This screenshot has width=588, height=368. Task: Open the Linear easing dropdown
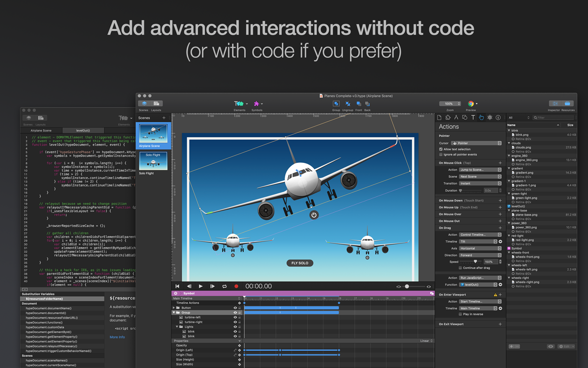pyautogui.click(x=426, y=341)
